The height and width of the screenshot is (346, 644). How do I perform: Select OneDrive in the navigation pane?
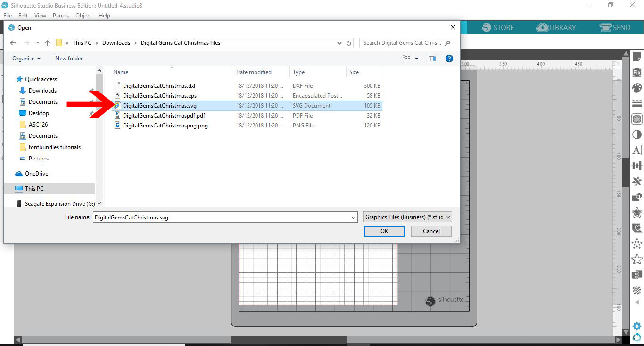click(x=31, y=174)
